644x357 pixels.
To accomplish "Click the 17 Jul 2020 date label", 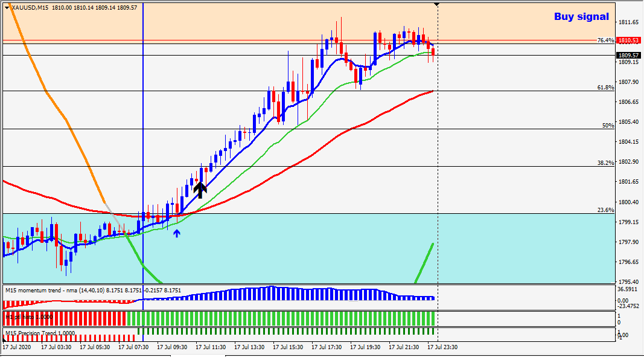I will point(16,347).
